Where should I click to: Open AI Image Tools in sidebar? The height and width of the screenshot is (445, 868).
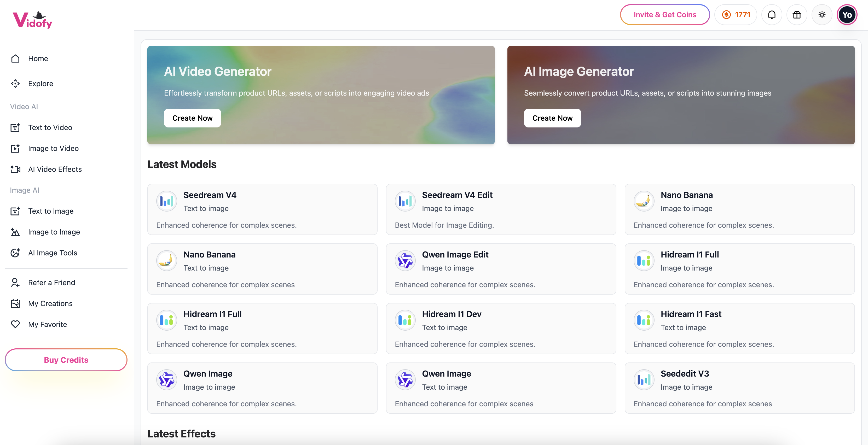coord(53,253)
